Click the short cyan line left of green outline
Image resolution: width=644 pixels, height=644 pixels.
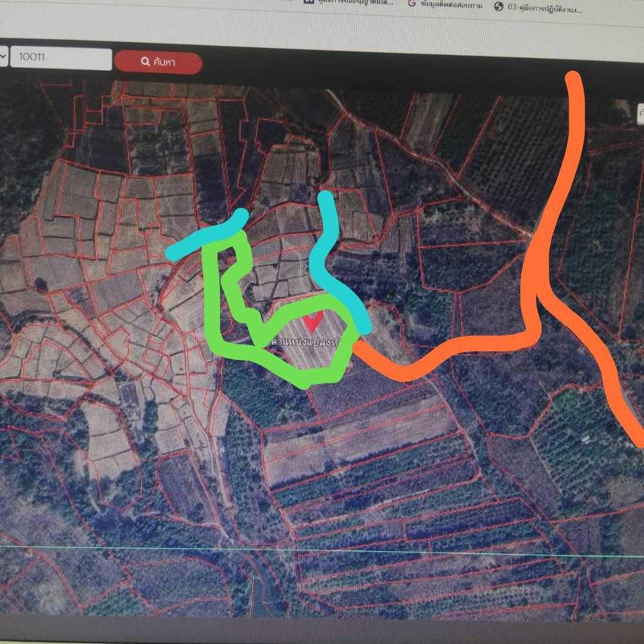[x=206, y=236]
